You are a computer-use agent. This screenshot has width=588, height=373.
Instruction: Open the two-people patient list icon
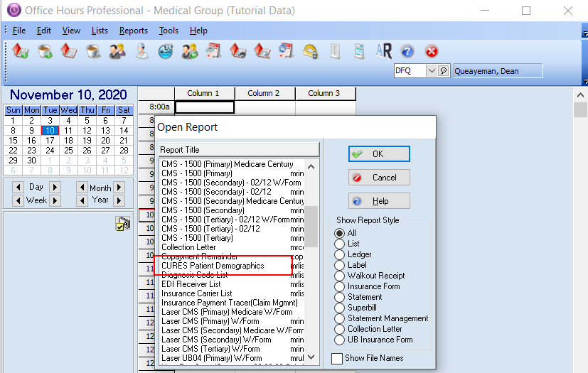(117, 51)
